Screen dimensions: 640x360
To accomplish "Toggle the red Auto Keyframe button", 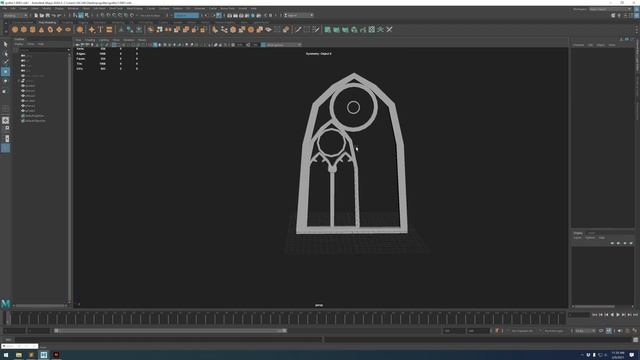I will [497, 331].
